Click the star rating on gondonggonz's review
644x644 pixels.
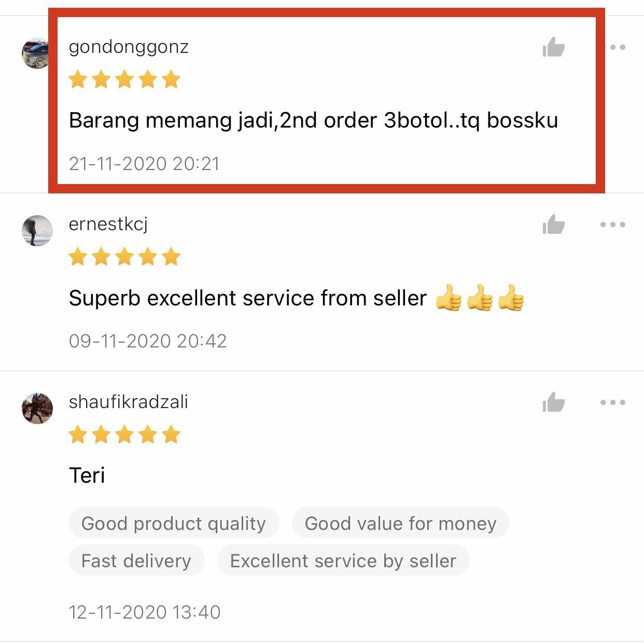(x=124, y=79)
